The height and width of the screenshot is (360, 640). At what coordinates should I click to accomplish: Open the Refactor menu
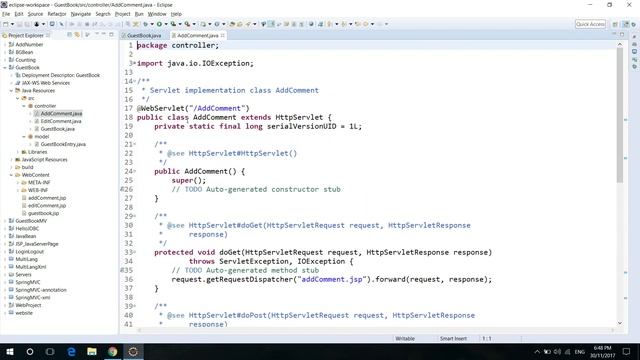57,14
